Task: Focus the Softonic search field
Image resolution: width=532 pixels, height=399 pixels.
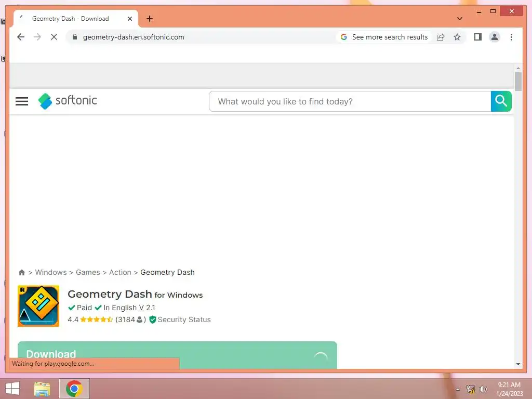Action: [350, 101]
